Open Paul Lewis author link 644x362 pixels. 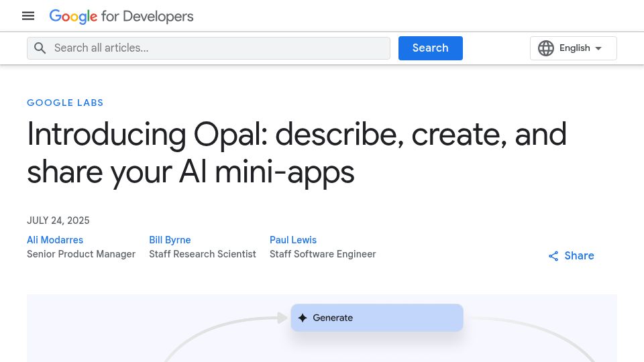pos(293,240)
